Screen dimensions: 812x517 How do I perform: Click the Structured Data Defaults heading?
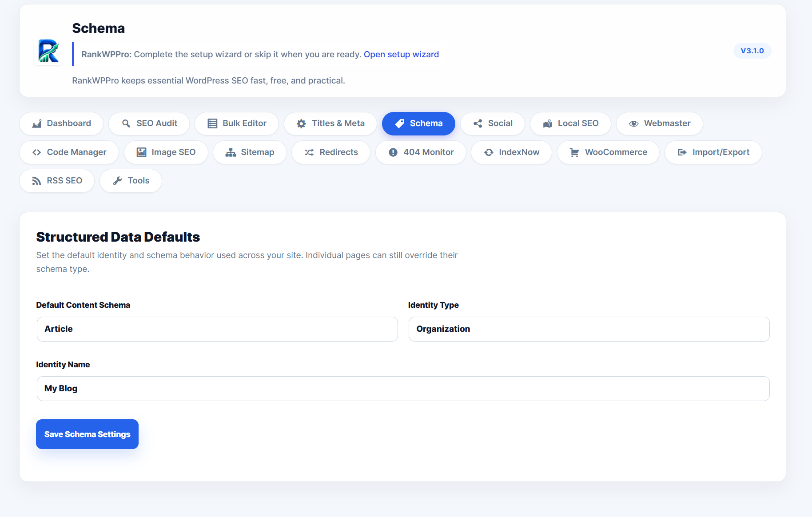coord(118,237)
